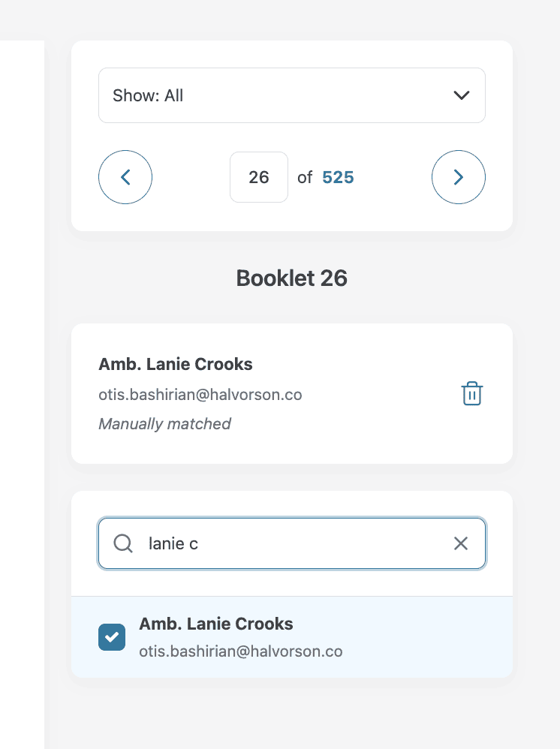Click the booklet number field showing 26
This screenshot has width=560, height=749.
click(259, 177)
